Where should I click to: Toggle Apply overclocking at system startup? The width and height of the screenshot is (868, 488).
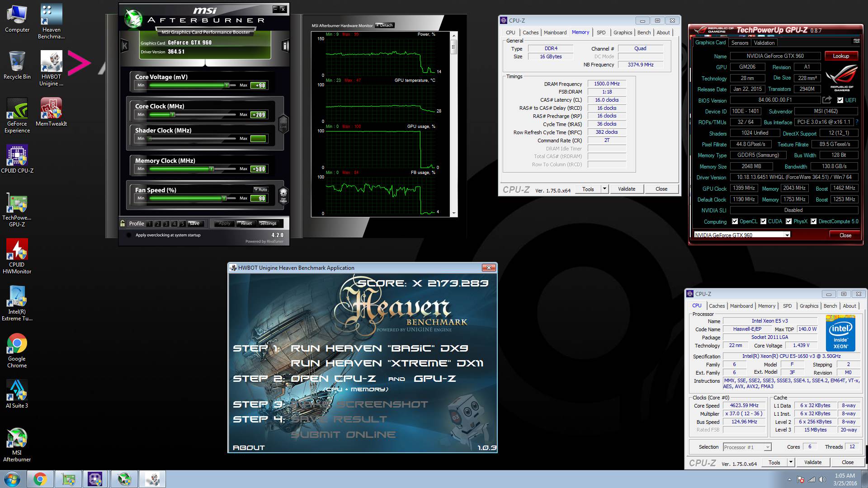[x=129, y=235]
